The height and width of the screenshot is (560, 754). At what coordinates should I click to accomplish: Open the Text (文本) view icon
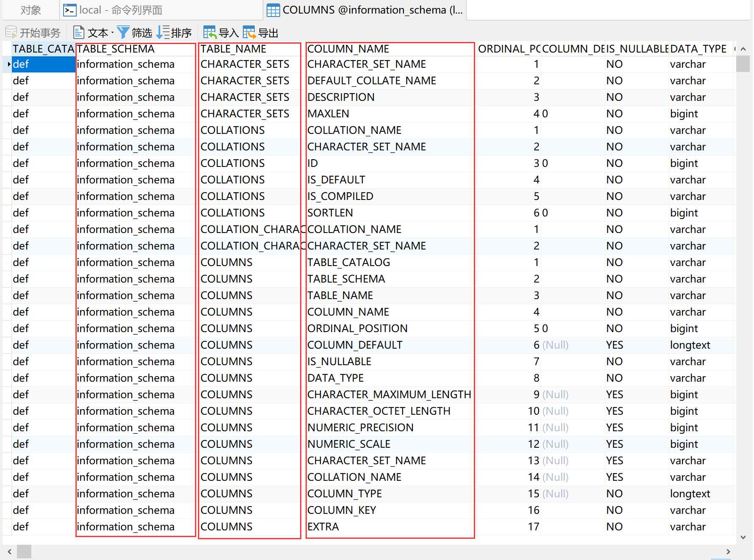click(78, 32)
